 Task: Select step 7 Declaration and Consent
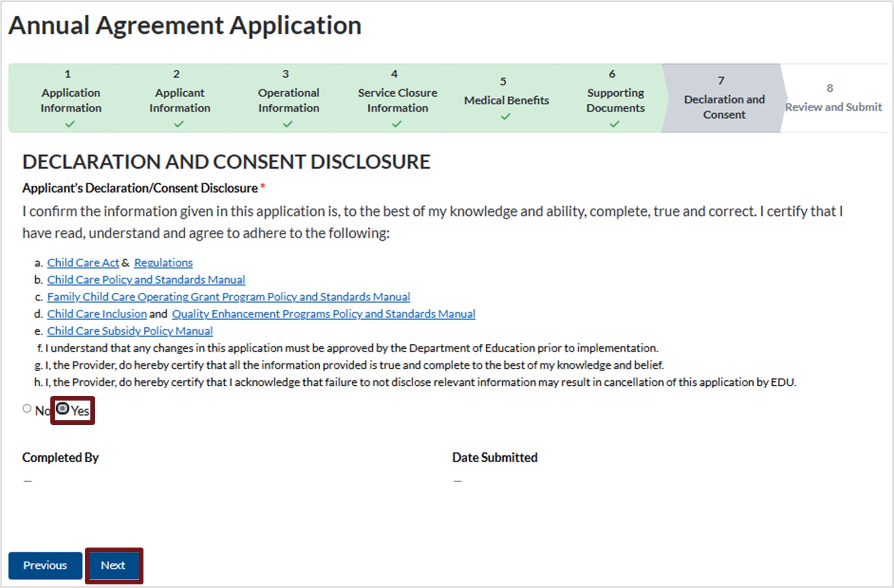(724, 107)
